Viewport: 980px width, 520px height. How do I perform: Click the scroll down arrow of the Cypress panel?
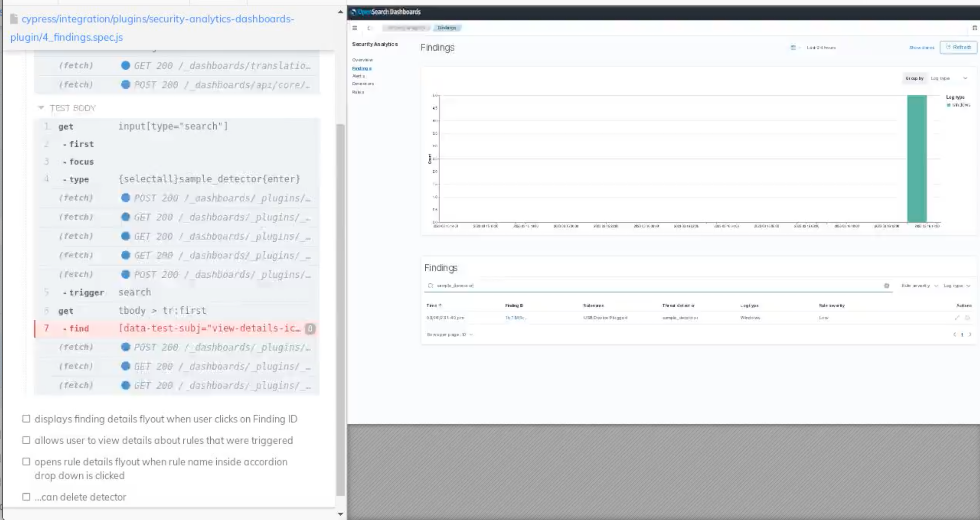tap(341, 514)
